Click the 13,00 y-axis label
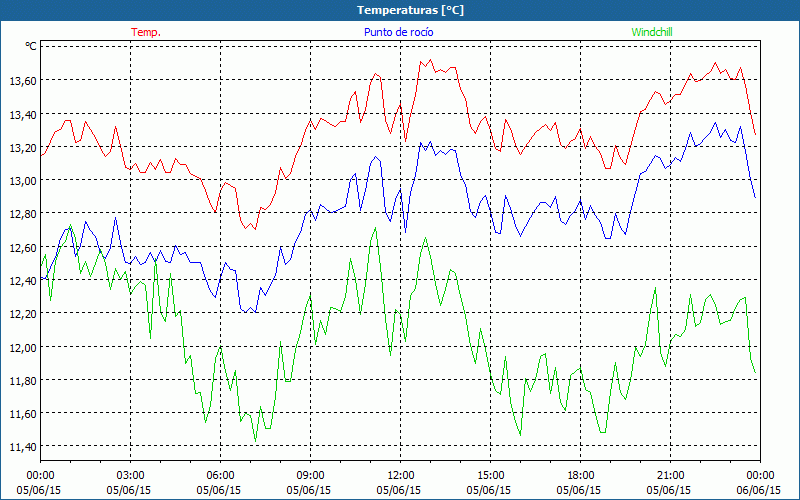 (23, 181)
